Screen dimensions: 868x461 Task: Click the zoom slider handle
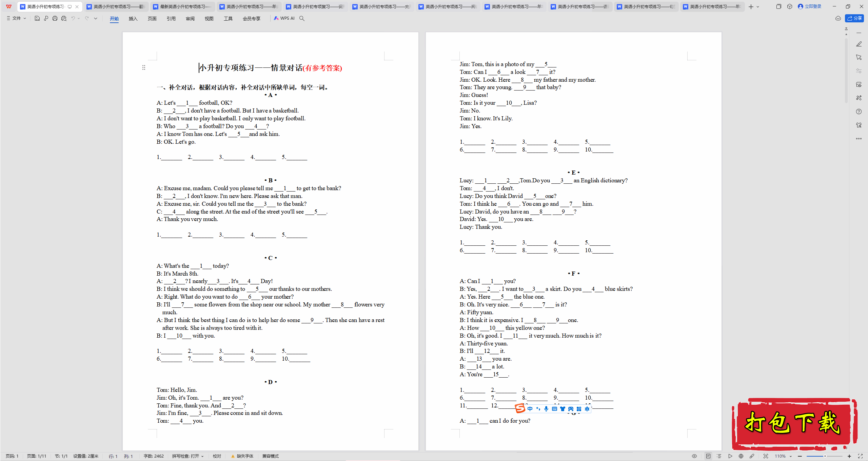pos(825,456)
